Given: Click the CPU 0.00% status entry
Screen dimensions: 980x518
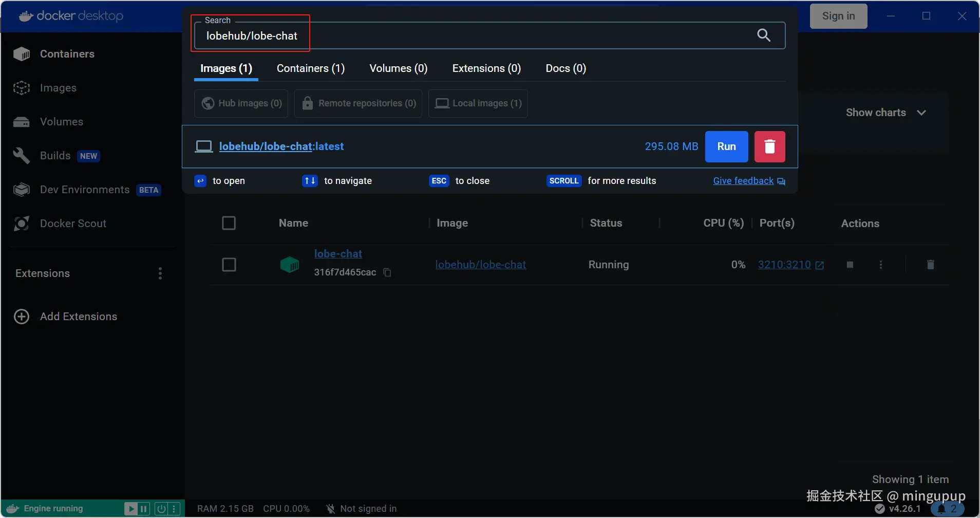Looking at the screenshot, I should (286, 509).
